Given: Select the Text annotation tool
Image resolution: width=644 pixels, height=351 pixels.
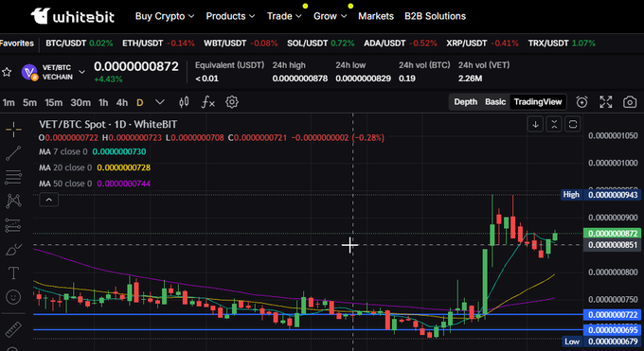Looking at the screenshot, I should click(x=13, y=273).
